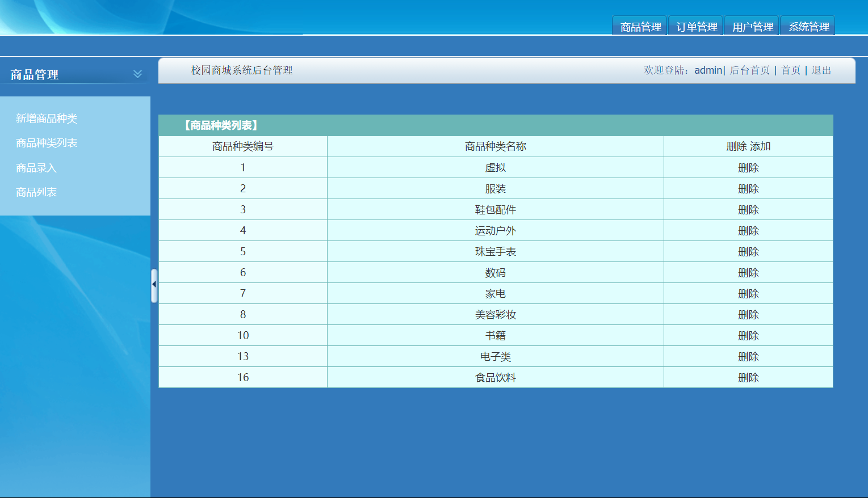The height and width of the screenshot is (498, 868).
Task: Open the 订单管理 top tab
Action: point(697,27)
